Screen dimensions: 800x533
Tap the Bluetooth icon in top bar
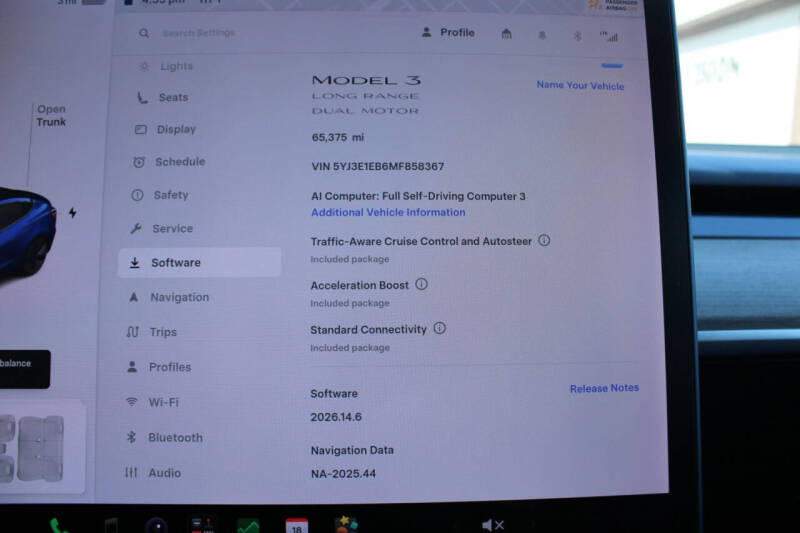pyautogui.click(x=577, y=36)
